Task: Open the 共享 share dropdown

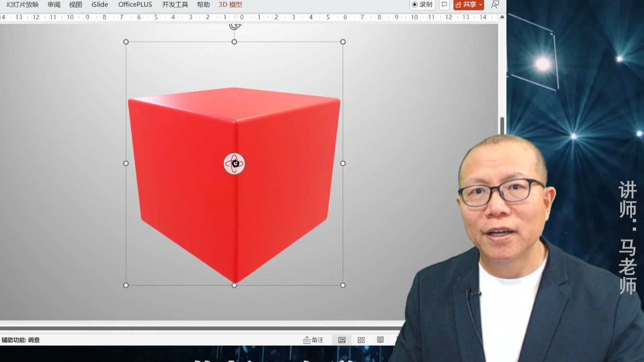Action: click(x=468, y=4)
